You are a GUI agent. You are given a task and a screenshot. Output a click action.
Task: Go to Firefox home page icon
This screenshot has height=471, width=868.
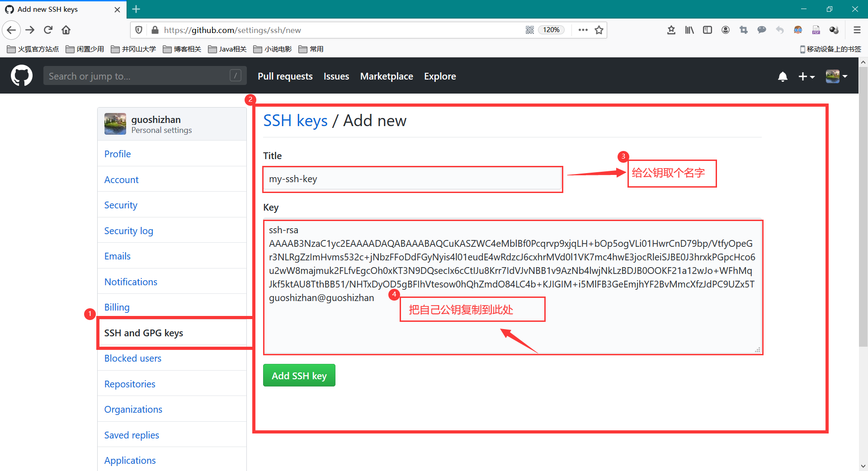[66, 30]
